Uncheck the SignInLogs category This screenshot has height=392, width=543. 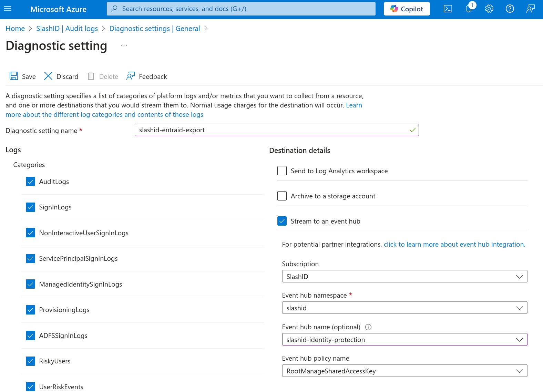pyautogui.click(x=30, y=207)
